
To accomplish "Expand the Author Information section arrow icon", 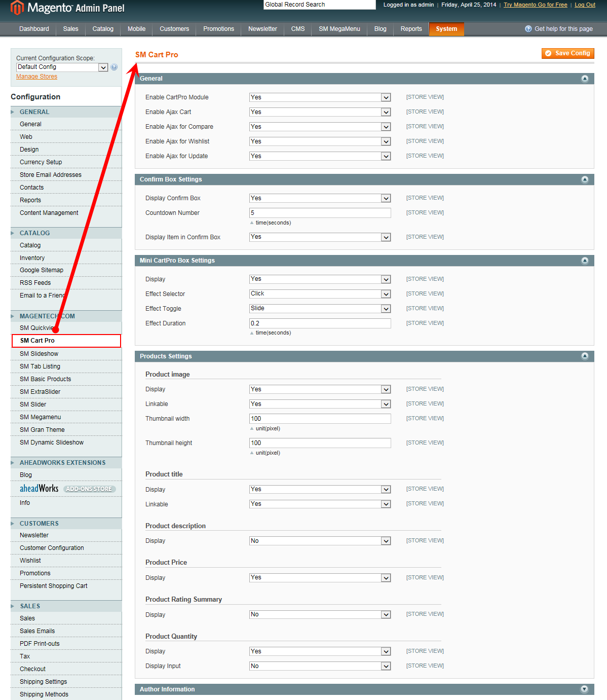I will tap(585, 689).
